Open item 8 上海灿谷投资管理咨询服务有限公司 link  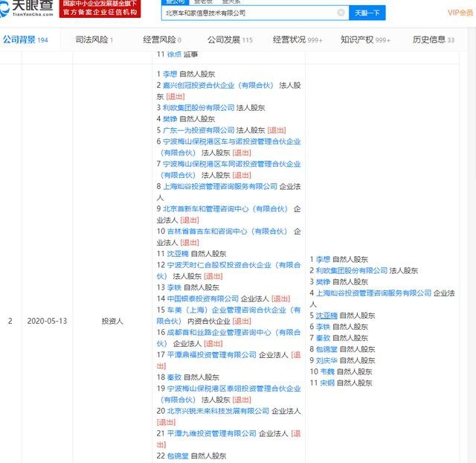click(x=220, y=187)
